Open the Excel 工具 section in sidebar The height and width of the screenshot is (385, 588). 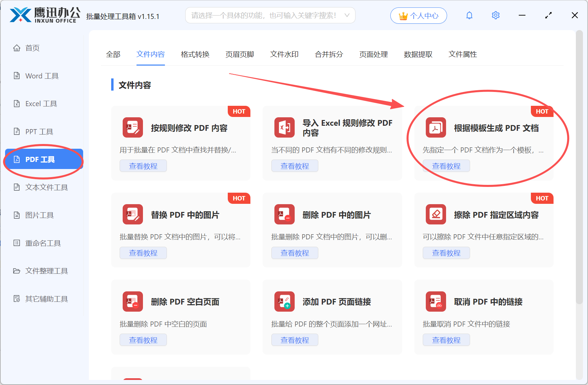pyautogui.click(x=41, y=103)
